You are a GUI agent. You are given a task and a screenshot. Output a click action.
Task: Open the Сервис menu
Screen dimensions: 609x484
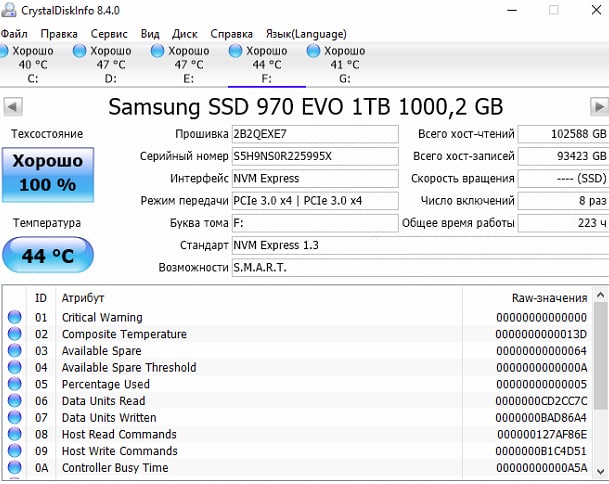click(x=109, y=34)
